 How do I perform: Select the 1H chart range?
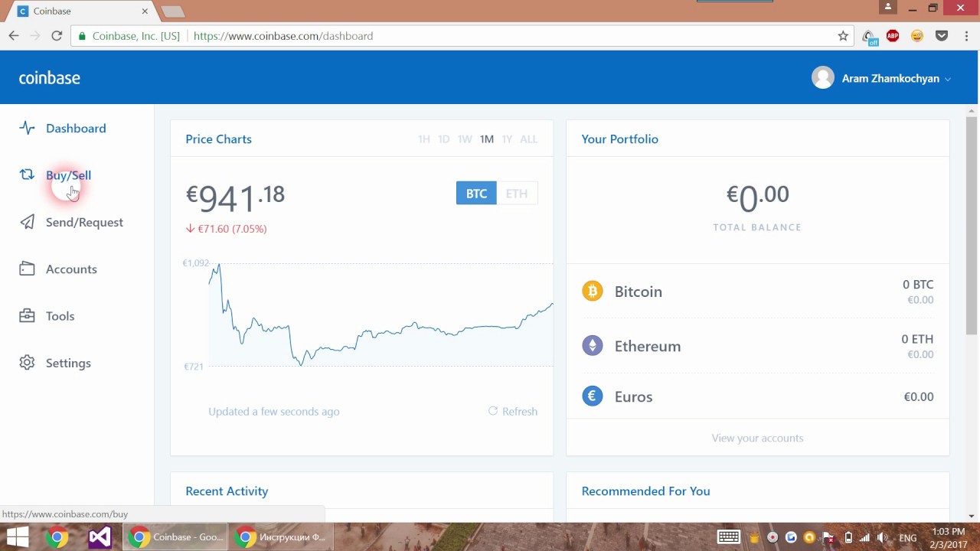click(x=423, y=139)
